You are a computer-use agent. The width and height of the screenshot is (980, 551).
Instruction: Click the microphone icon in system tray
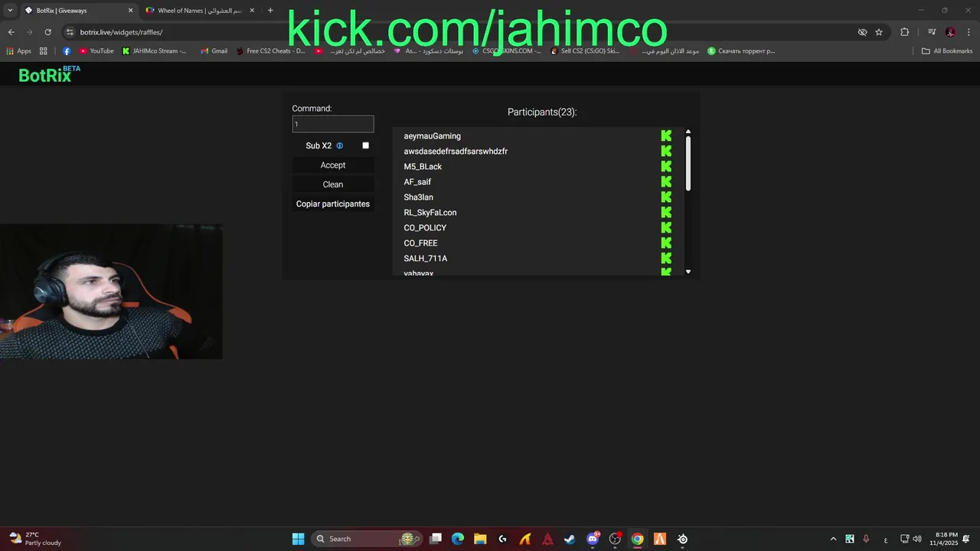tap(866, 539)
